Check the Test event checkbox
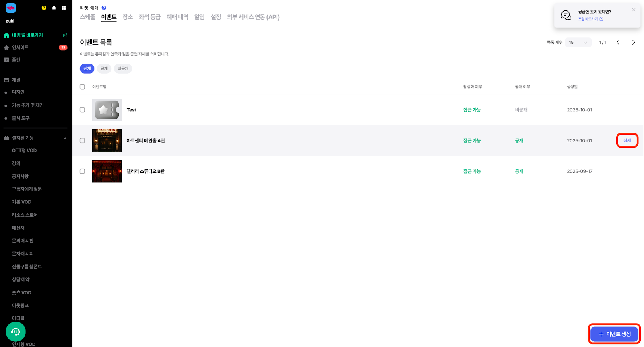This screenshot has height=347, width=644. pos(82,110)
